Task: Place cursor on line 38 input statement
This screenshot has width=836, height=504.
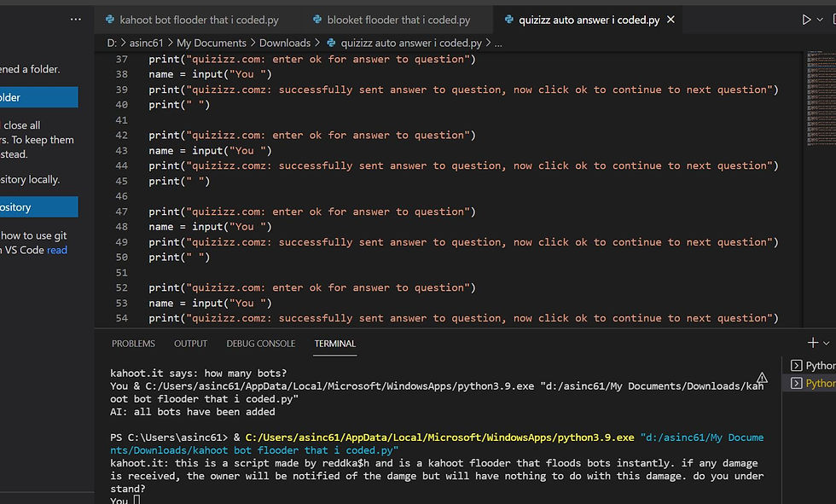Action: (x=210, y=74)
